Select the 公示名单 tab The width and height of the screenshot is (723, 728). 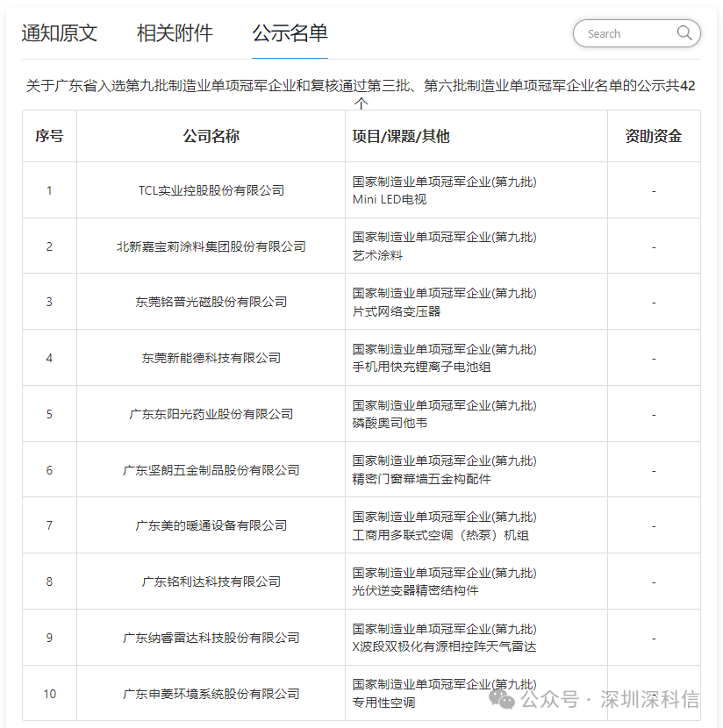(290, 33)
